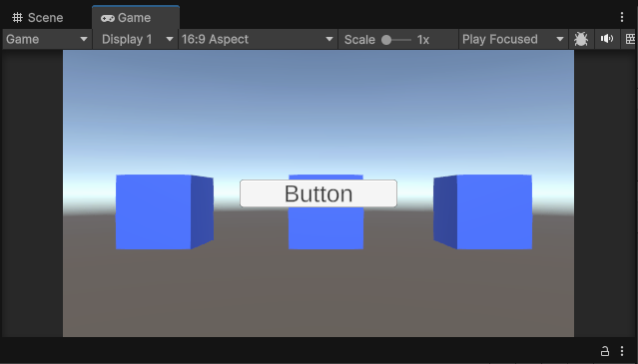The height and width of the screenshot is (364, 638).
Task: Open the top-right panel options menu
Action: pos(622,17)
